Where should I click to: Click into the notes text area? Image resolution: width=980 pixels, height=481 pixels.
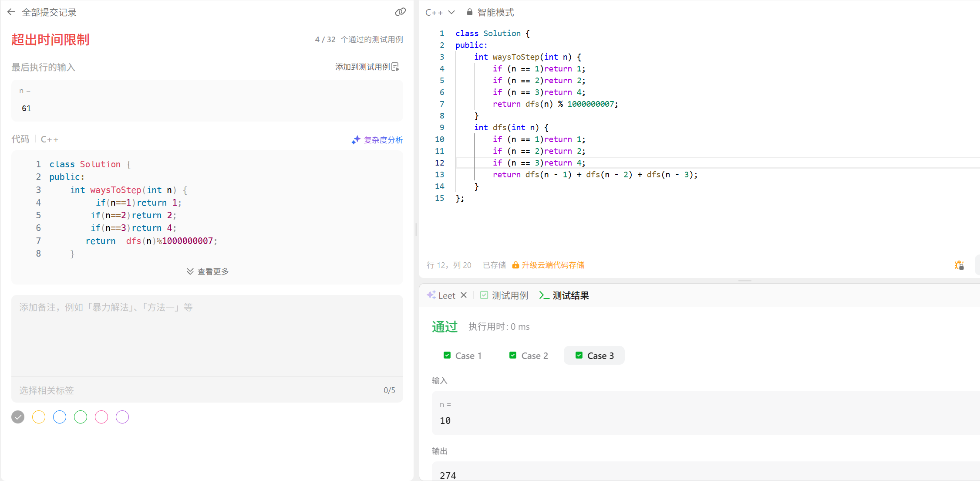tap(207, 335)
